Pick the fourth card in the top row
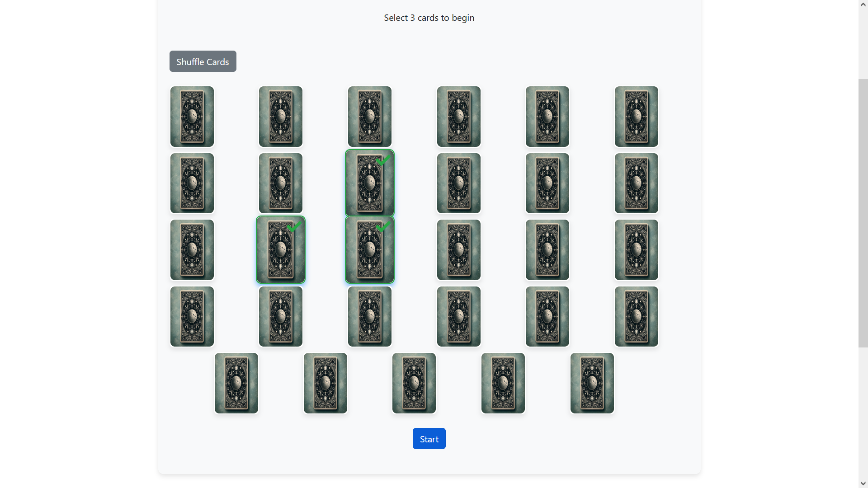Image resolution: width=868 pixels, height=488 pixels. pos(458,117)
